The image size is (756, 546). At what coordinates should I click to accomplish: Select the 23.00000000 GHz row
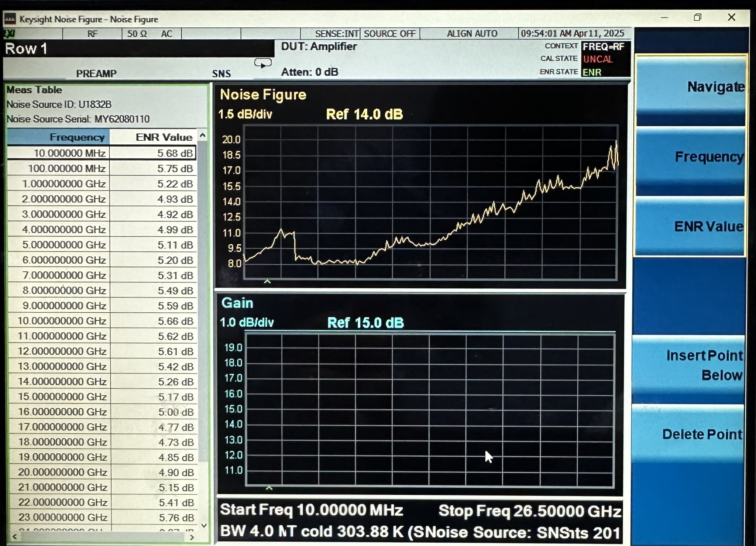[103, 517]
